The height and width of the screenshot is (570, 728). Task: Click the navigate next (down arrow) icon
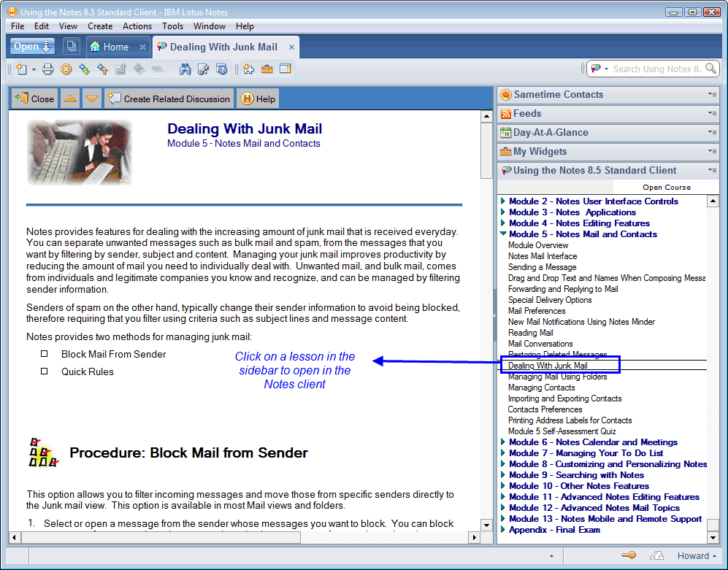tap(84, 69)
